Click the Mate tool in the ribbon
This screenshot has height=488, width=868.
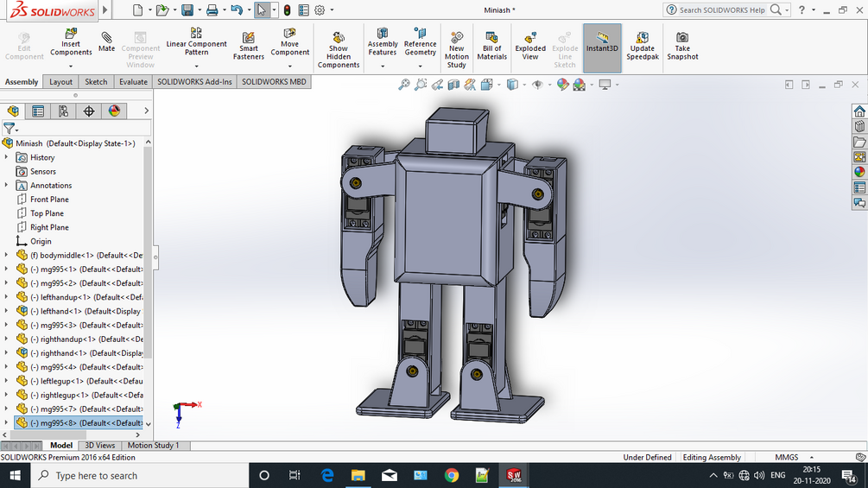[x=106, y=41]
